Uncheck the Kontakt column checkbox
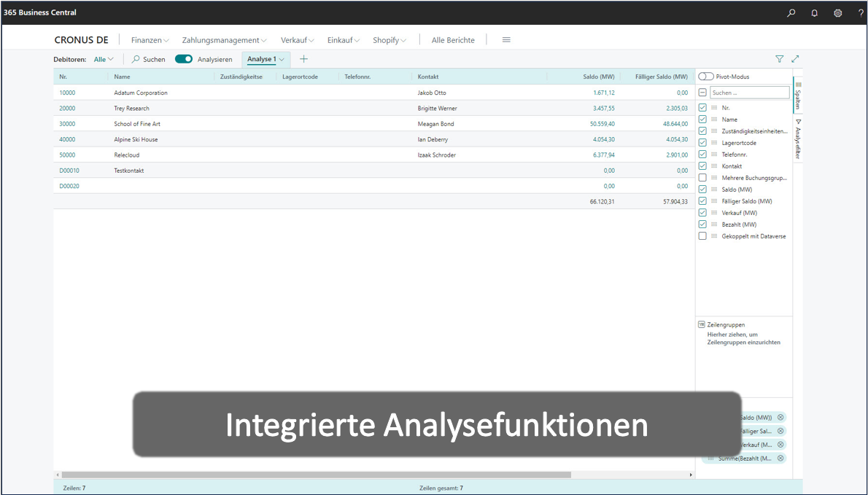Screen dimensions: 868x495 (702, 166)
